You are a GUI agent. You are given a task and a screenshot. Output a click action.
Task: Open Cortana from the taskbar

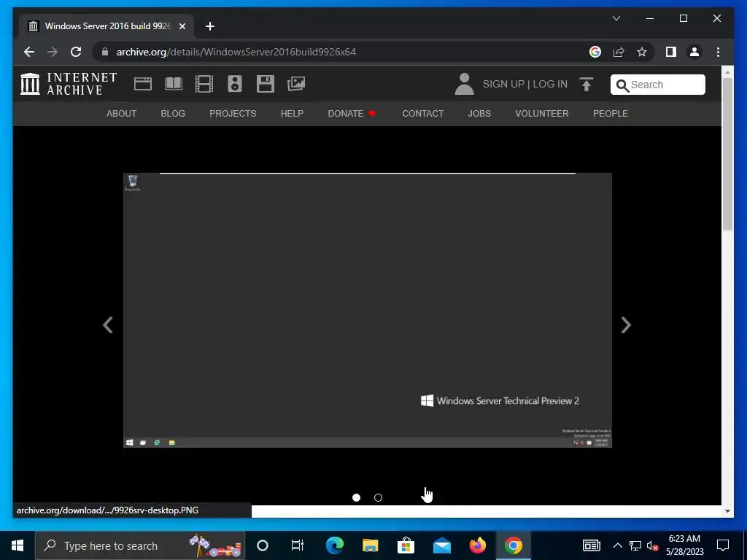click(263, 545)
